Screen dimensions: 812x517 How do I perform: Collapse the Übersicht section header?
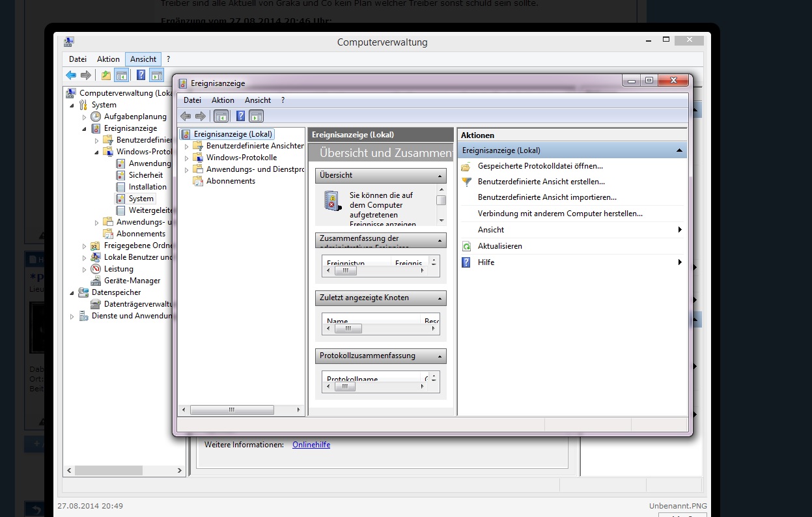point(440,176)
